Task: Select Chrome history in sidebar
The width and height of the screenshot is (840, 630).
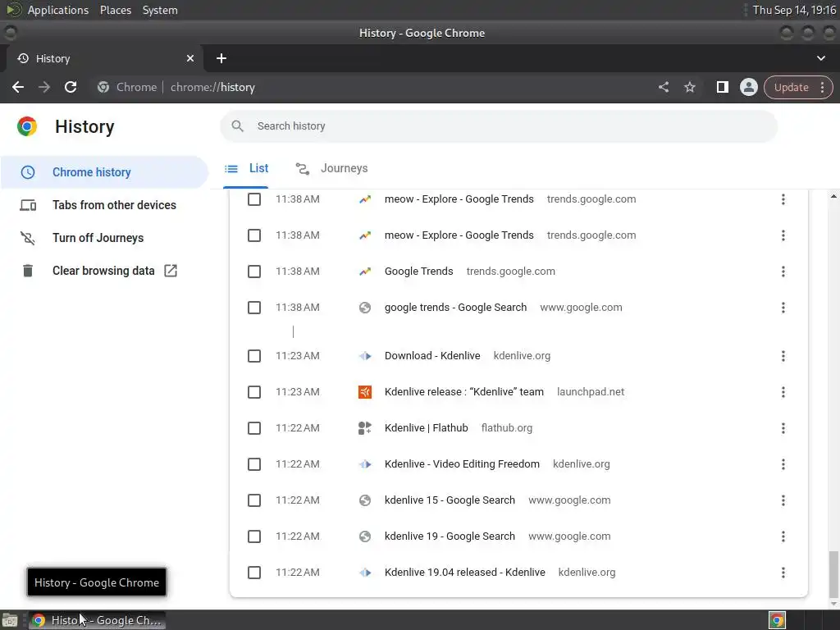Action: [104, 172]
